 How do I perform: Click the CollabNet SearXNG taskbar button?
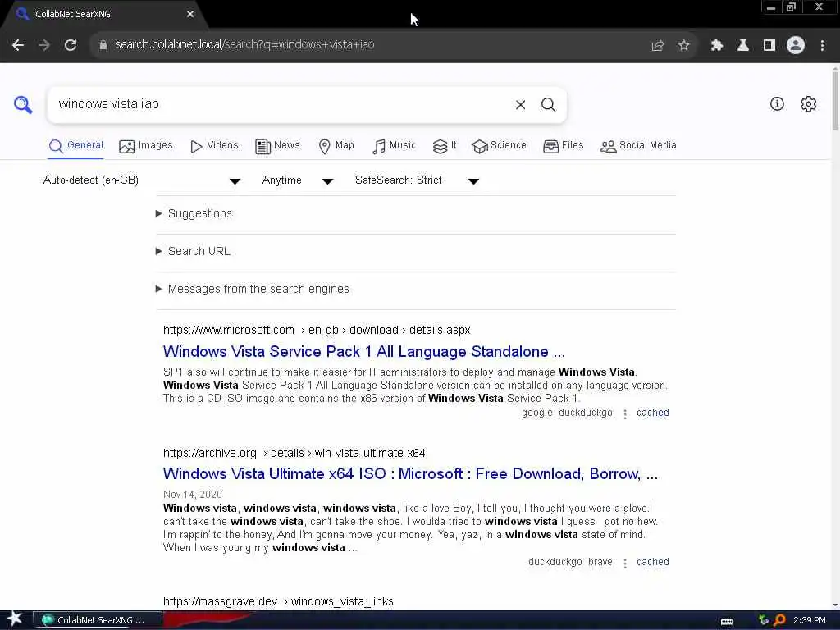click(98, 620)
